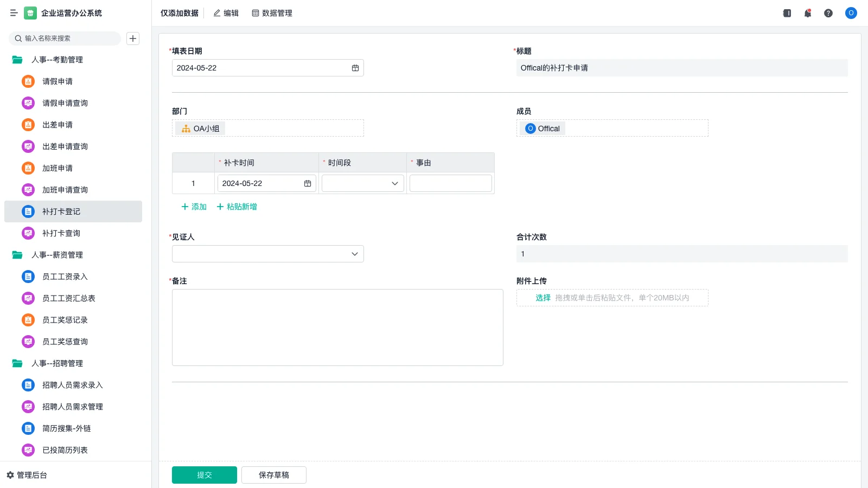Open the help question mark icon
The width and height of the screenshot is (868, 488).
(x=828, y=13)
